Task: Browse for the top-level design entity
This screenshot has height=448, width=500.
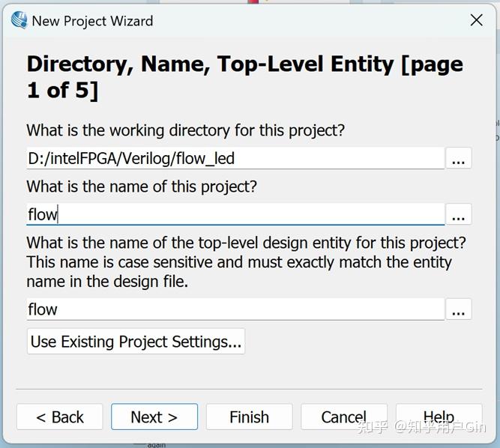Action: coord(459,309)
